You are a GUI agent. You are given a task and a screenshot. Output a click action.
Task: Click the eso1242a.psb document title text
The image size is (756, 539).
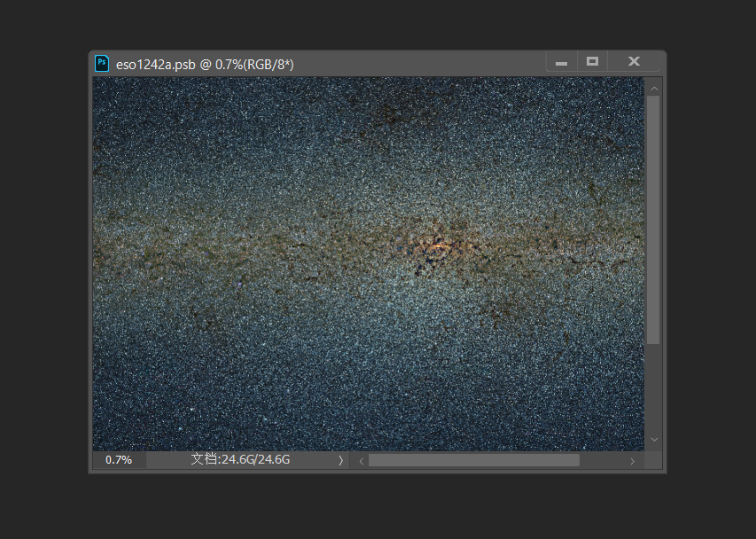pyautogui.click(x=205, y=64)
